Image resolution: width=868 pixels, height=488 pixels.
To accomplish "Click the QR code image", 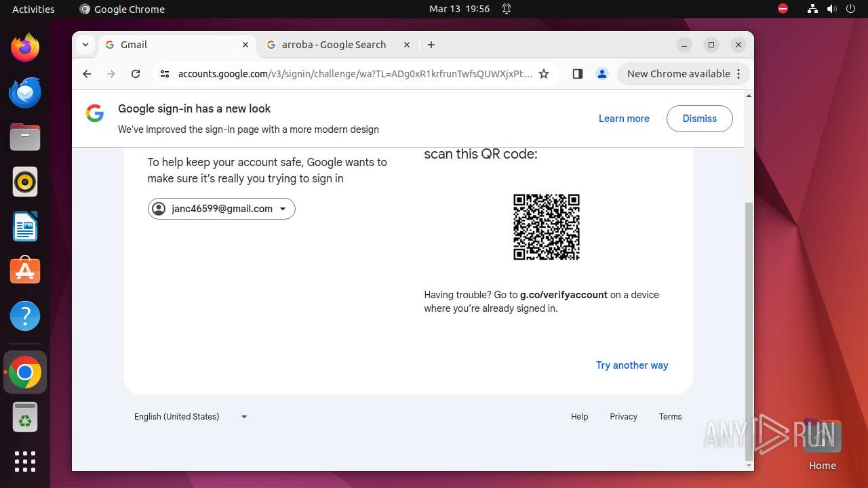I will pos(547,227).
